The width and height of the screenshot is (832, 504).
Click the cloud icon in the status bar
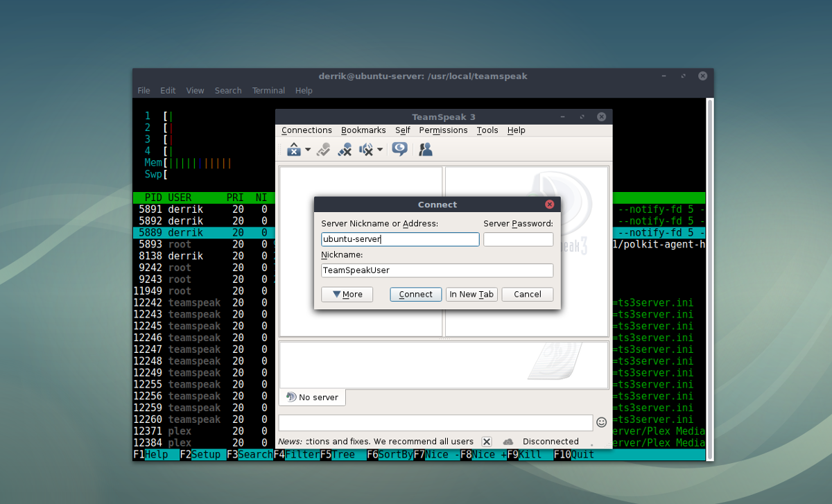click(x=508, y=442)
